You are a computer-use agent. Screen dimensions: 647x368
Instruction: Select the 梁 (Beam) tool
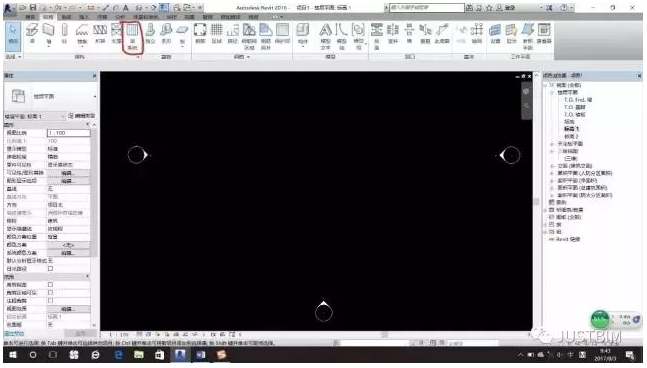(32, 33)
